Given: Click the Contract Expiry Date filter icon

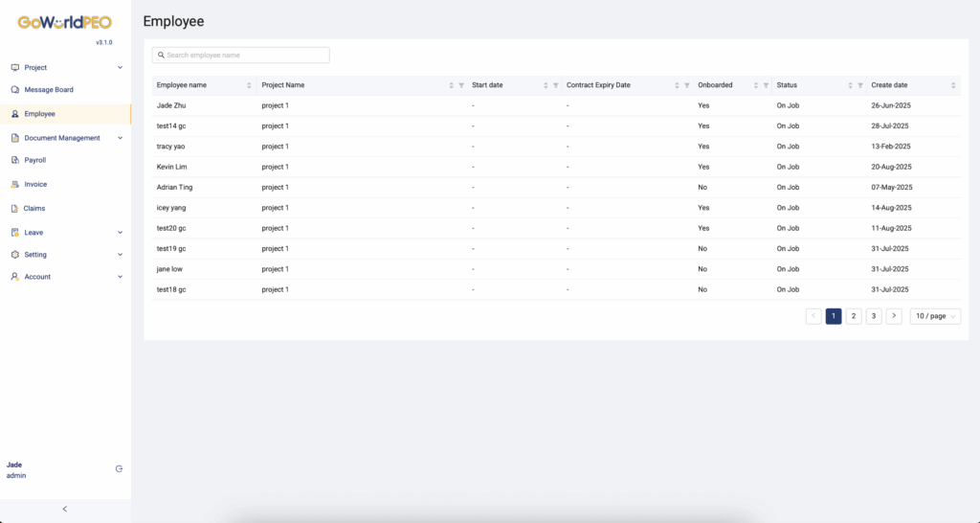Looking at the screenshot, I should pyautogui.click(x=687, y=85).
